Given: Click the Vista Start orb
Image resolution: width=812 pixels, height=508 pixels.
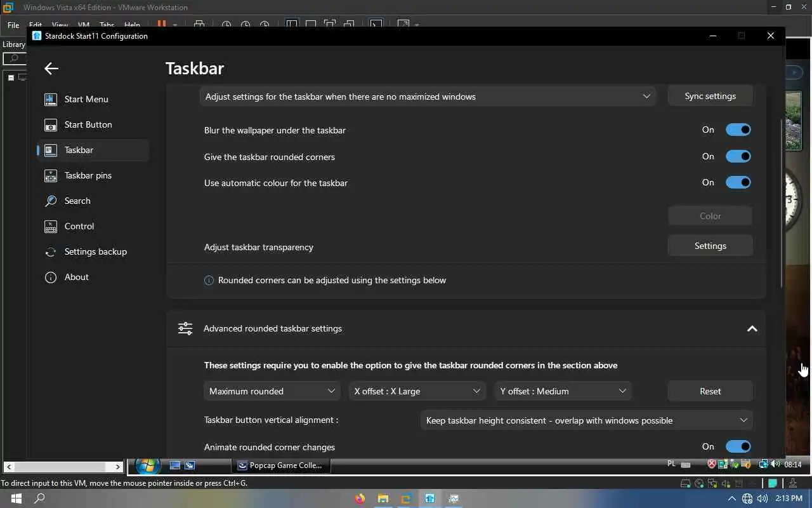Looking at the screenshot, I should (147, 465).
